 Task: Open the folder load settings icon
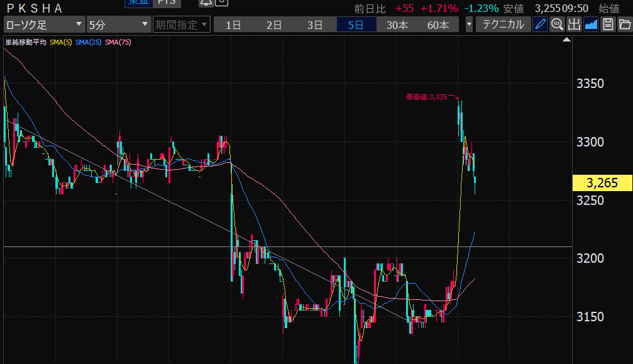click(624, 25)
